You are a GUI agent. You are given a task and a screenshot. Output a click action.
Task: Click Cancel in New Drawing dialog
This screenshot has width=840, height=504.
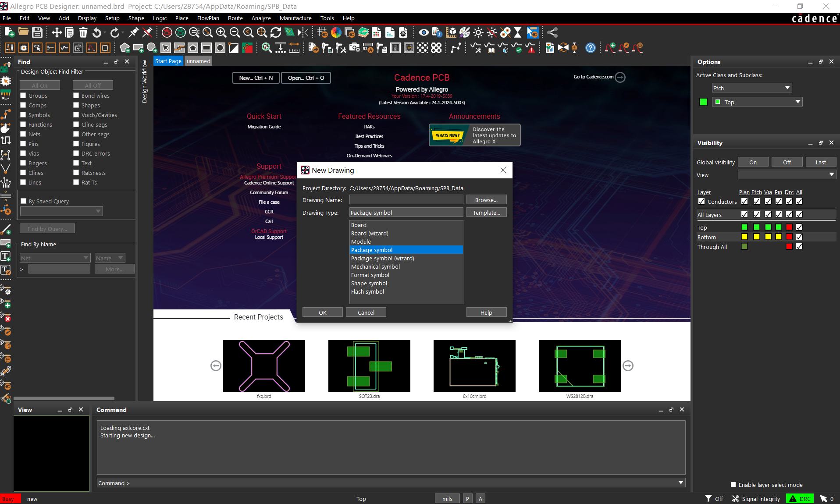click(x=366, y=312)
